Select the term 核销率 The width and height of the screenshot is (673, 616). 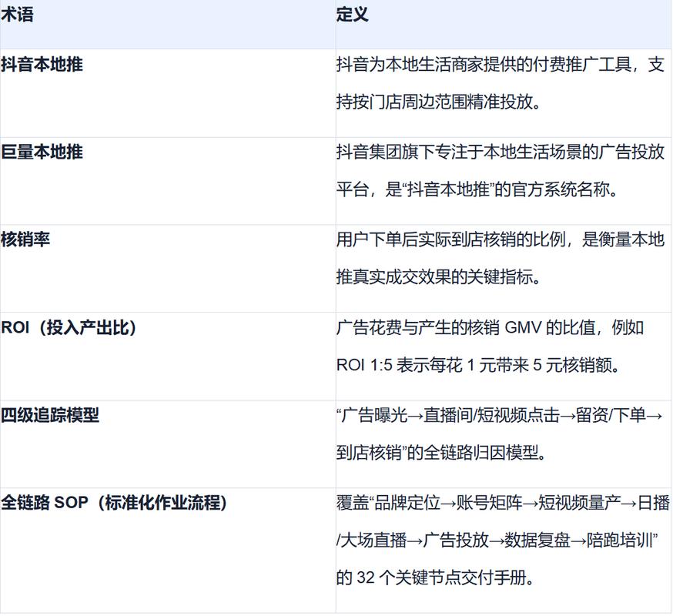[x=25, y=239]
